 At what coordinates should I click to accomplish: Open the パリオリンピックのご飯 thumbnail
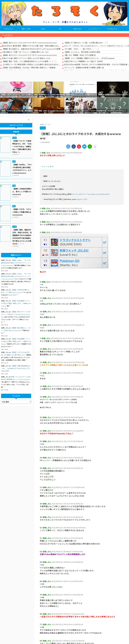click(16, 106)
